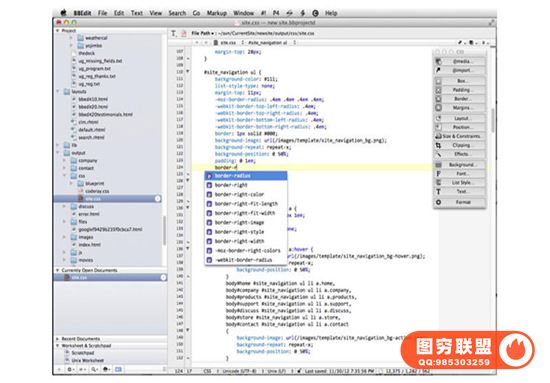Open the Search menu
This screenshot has height=383, width=550.
(x=177, y=13)
